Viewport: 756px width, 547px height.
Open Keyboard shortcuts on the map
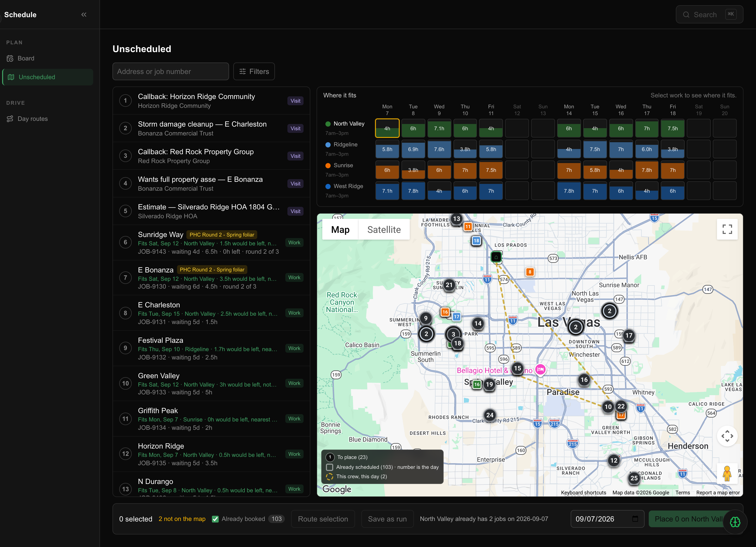583,493
